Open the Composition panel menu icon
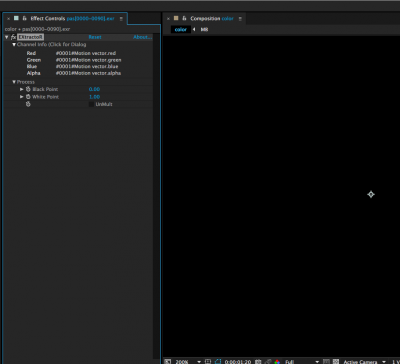The height and width of the screenshot is (364, 400). (x=240, y=19)
